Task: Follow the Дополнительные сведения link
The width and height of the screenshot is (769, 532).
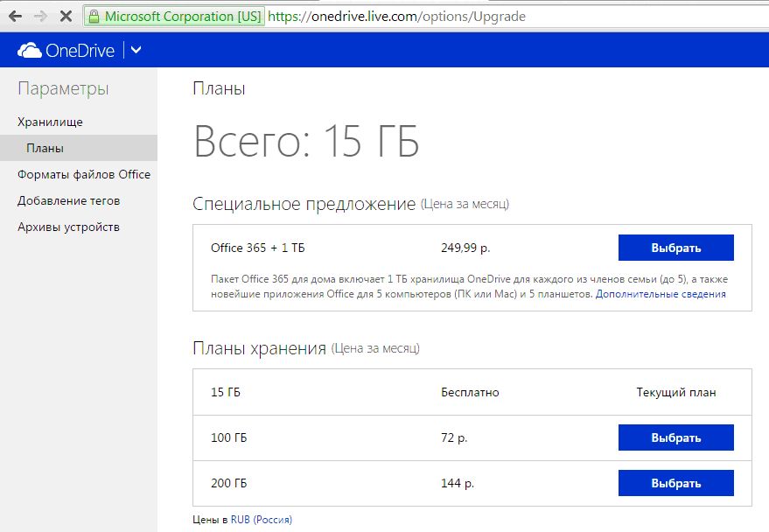Action: (x=661, y=294)
